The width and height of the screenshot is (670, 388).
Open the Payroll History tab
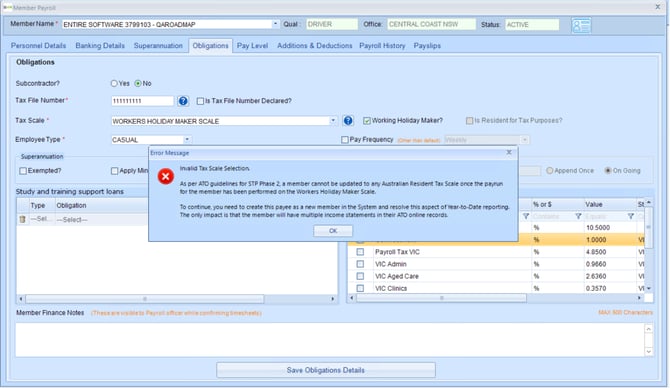382,46
